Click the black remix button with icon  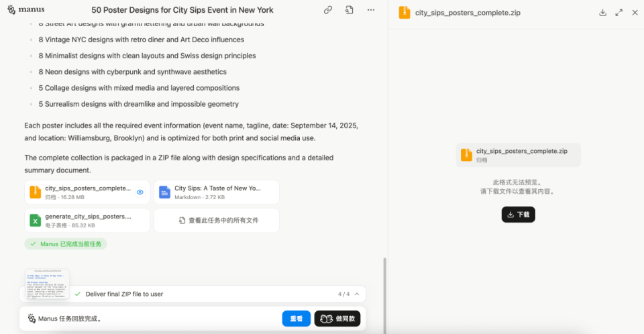pos(337,319)
